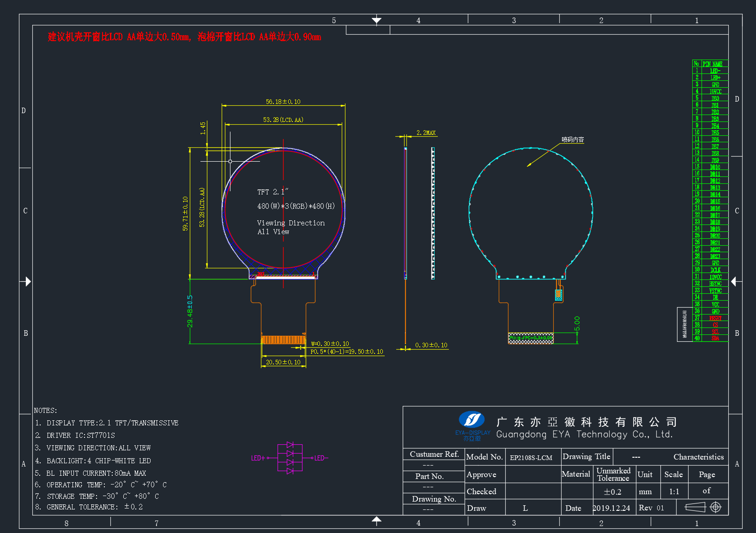
Task: Click note BACKLIGHT:4 CHIP-WHITE LED
Action: 93,460
